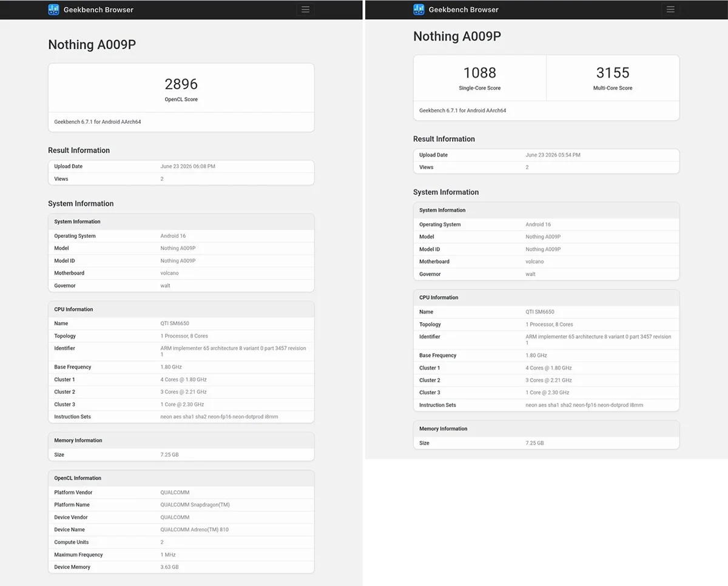Select the 3155 multi-core score value
Screen dimensions: 728x586
coord(613,73)
